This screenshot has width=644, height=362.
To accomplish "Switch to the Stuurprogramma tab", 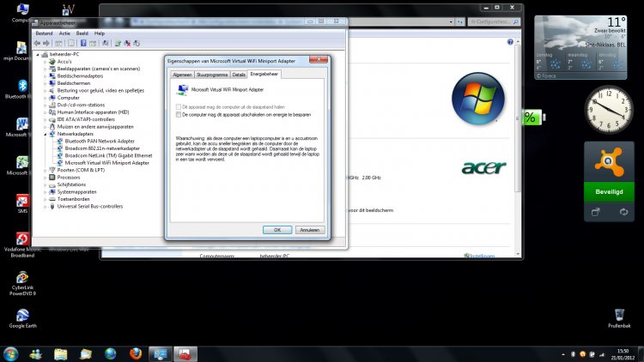I will [212, 75].
